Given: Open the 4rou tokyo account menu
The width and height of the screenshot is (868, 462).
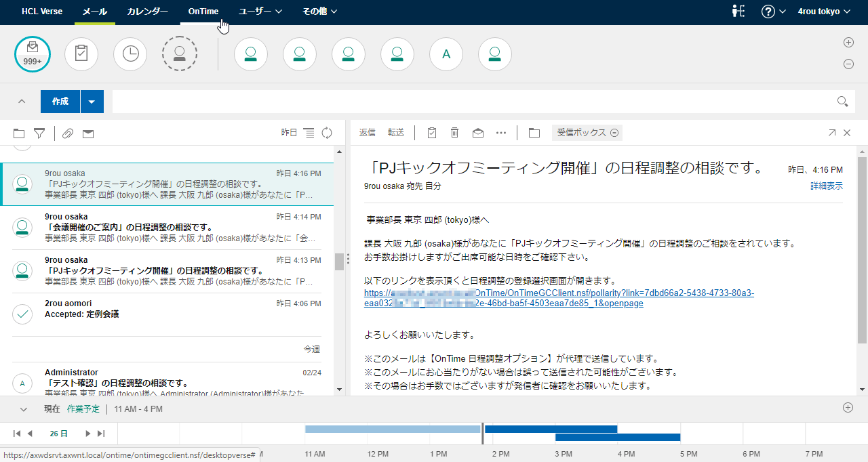Looking at the screenshot, I should [x=823, y=12].
